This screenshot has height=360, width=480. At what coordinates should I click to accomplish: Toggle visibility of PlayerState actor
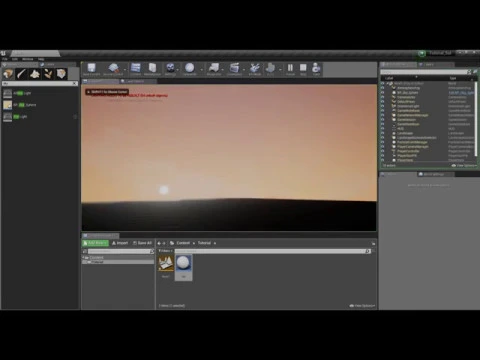tap(383, 160)
